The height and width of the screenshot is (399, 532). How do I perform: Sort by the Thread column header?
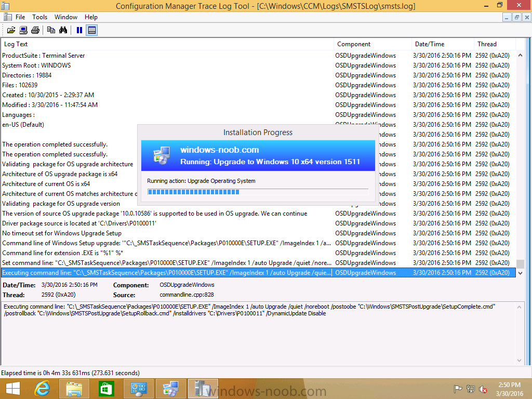point(495,44)
